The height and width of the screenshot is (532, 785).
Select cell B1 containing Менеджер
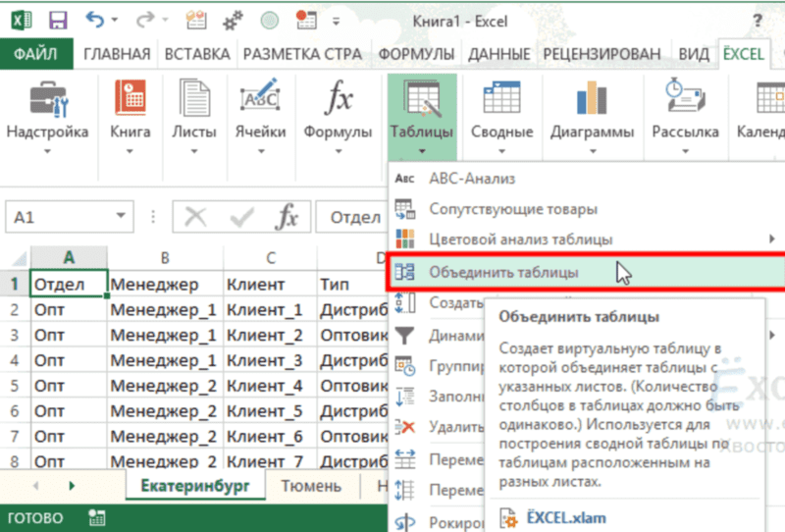click(x=165, y=285)
